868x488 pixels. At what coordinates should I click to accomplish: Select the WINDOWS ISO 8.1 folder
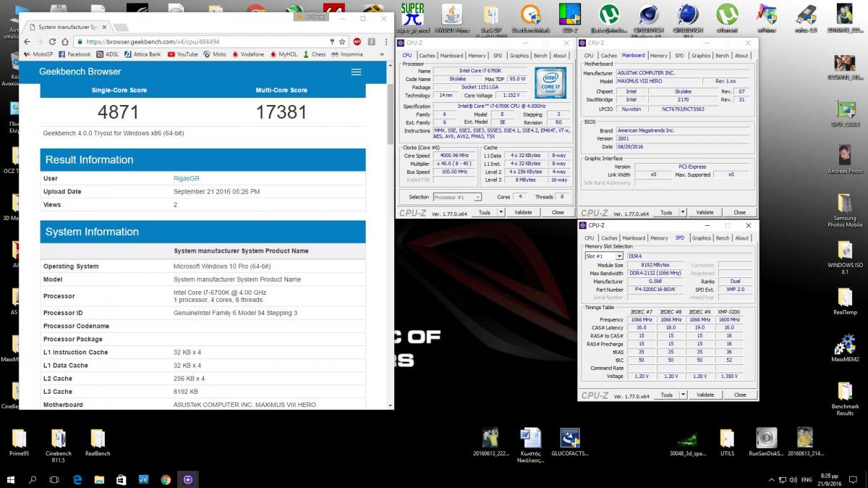(845, 258)
